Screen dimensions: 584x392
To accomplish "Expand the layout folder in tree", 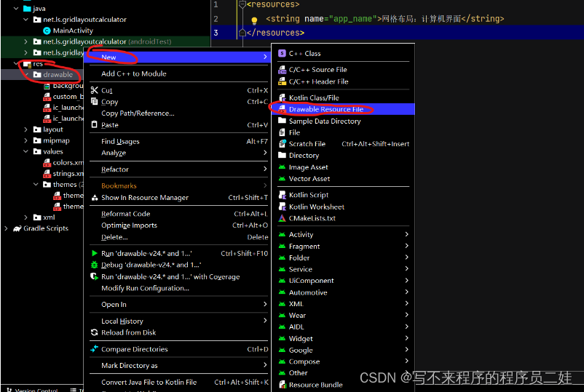I will [25, 129].
